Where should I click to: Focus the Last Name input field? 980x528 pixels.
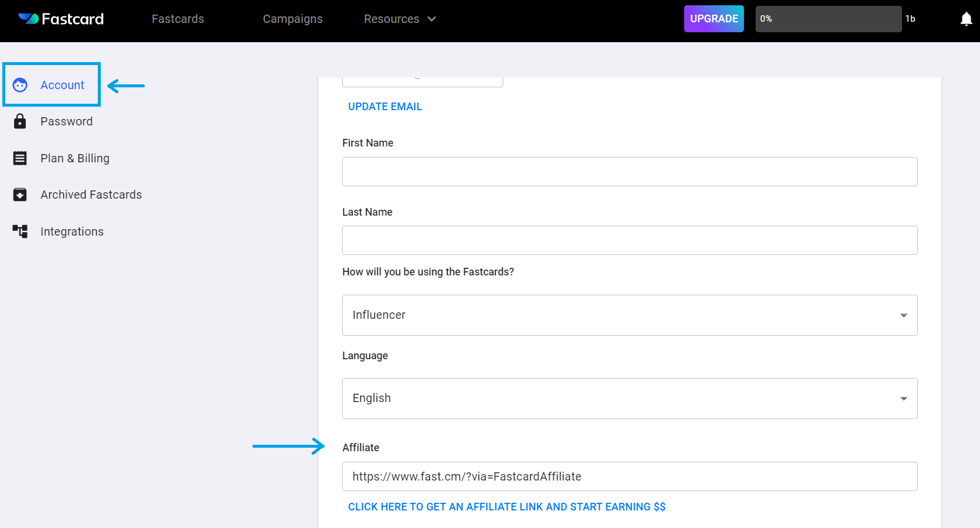630,240
